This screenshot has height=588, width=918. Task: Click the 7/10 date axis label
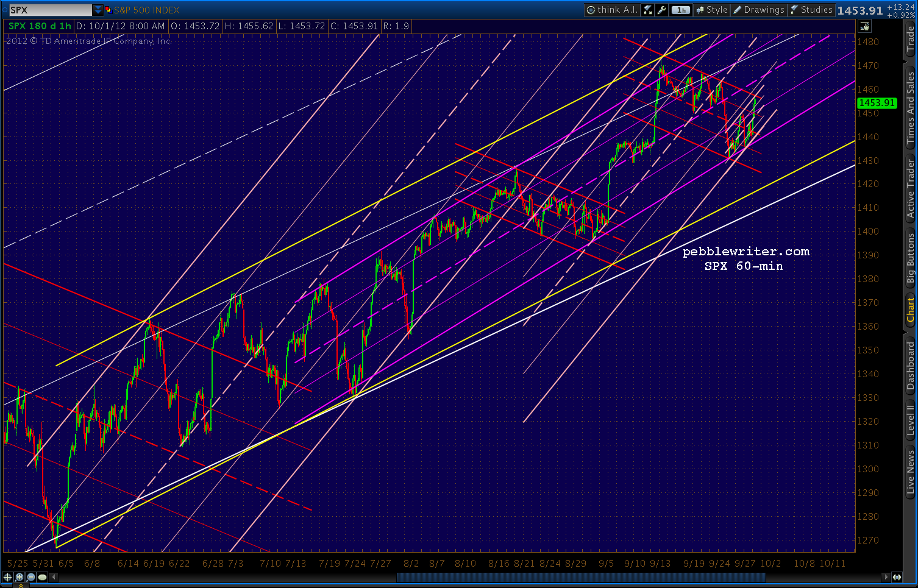[x=271, y=564]
